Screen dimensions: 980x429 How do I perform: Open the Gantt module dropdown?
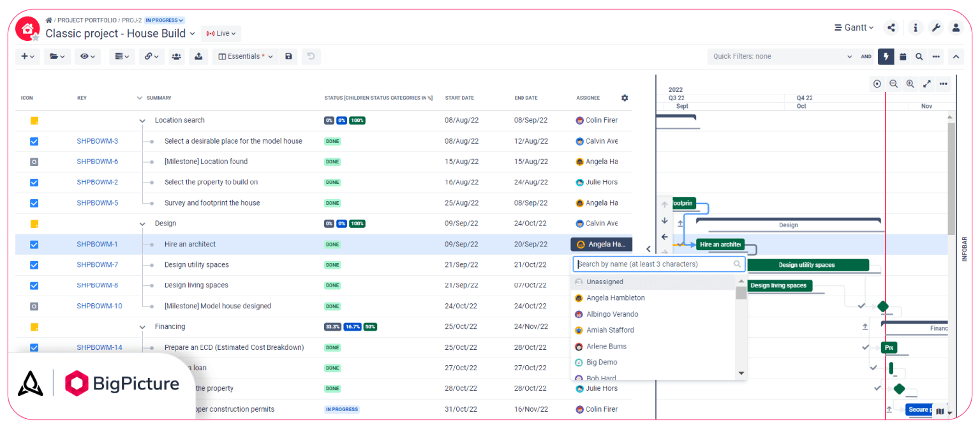854,27
